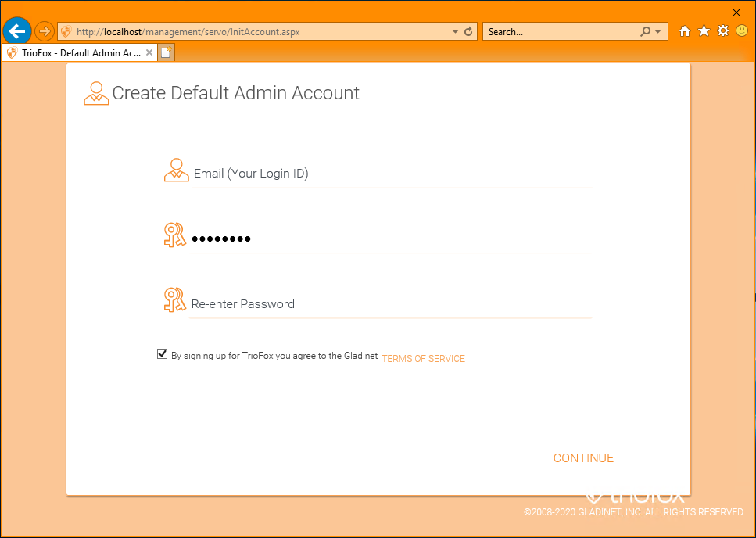
Task: Click the CONTINUE button
Action: pos(583,458)
